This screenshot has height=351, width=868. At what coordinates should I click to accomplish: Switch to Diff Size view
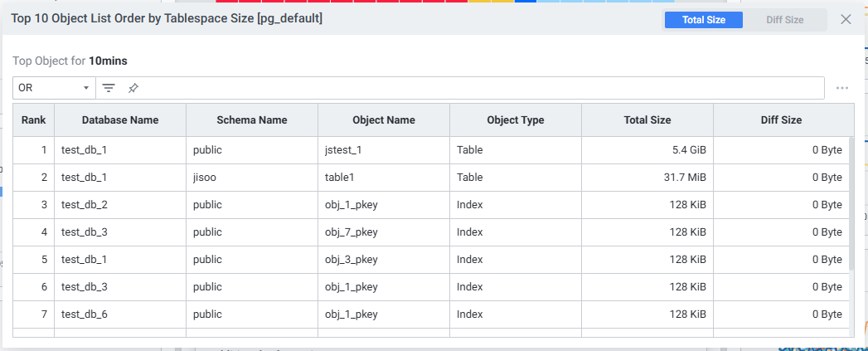pyautogui.click(x=784, y=20)
